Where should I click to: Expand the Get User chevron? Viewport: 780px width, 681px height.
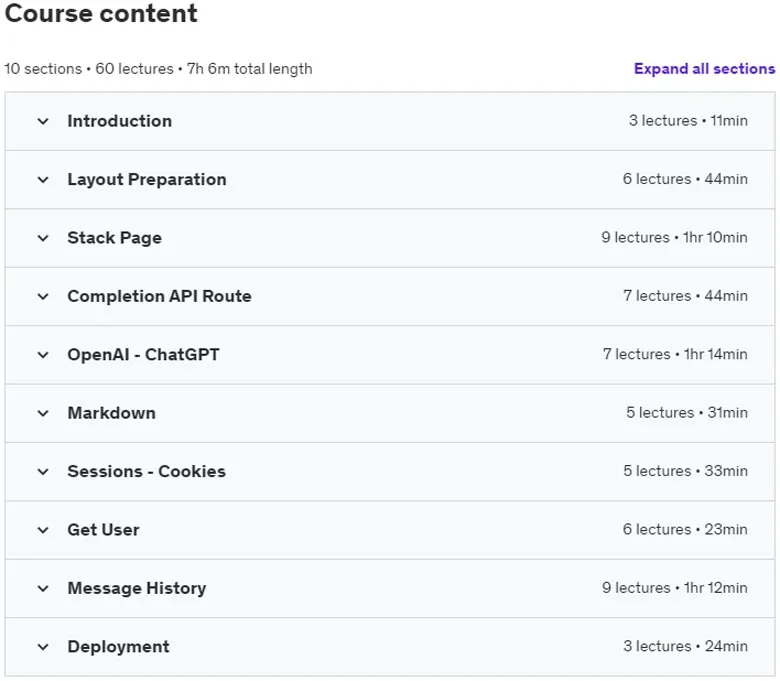tap(43, 530)
